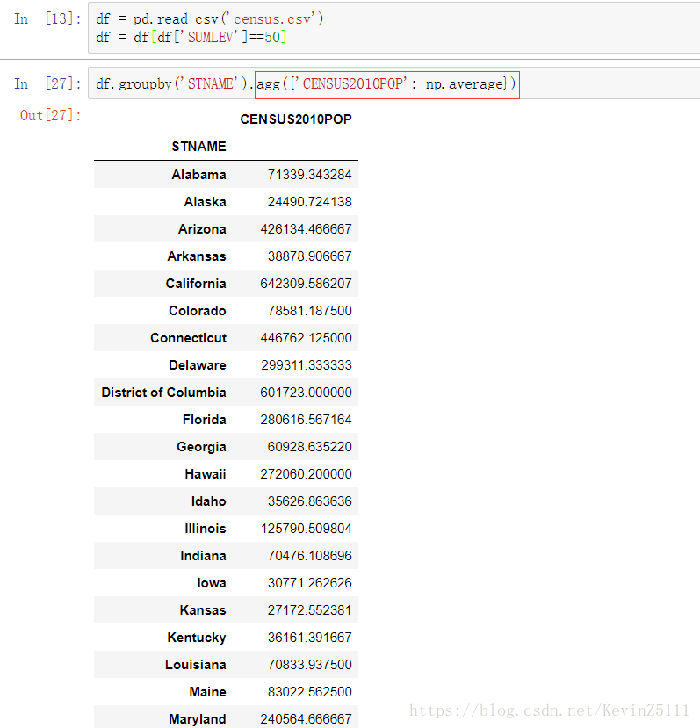Select value 36161.391667
This screenshot has height=728, width=700.
310,638
